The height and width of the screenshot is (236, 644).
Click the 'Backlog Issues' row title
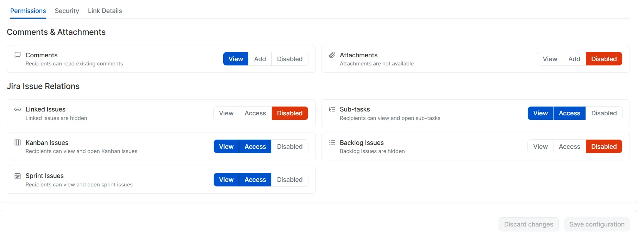pyautogui.click(x=362, y=143)
